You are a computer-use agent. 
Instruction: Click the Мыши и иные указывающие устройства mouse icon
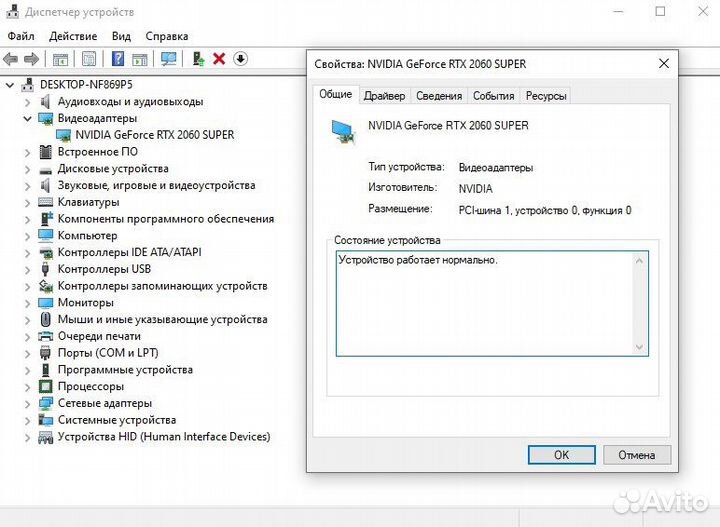45,320
